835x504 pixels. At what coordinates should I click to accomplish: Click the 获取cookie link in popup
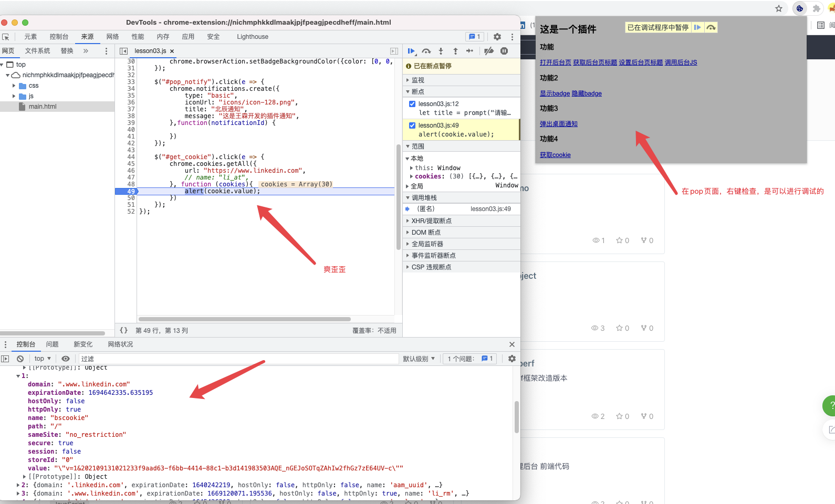point(555,155)
